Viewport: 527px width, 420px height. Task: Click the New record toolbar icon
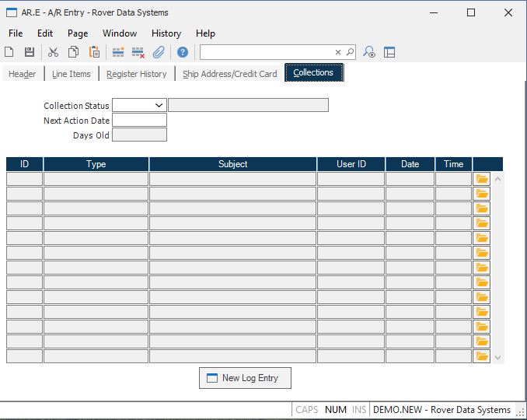9,52
